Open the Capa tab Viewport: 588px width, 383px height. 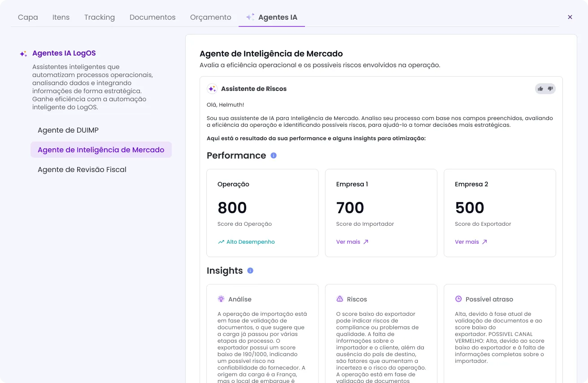(x=28, y=17)
